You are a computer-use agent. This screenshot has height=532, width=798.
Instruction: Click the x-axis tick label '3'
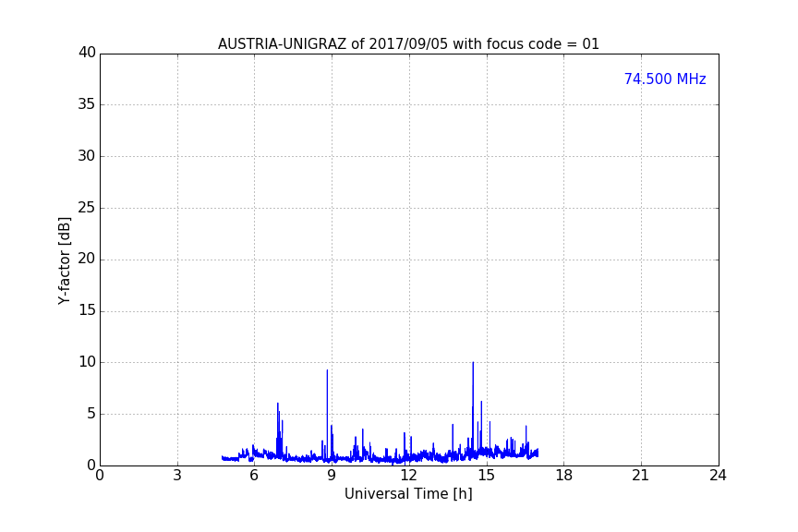point(177,476)
